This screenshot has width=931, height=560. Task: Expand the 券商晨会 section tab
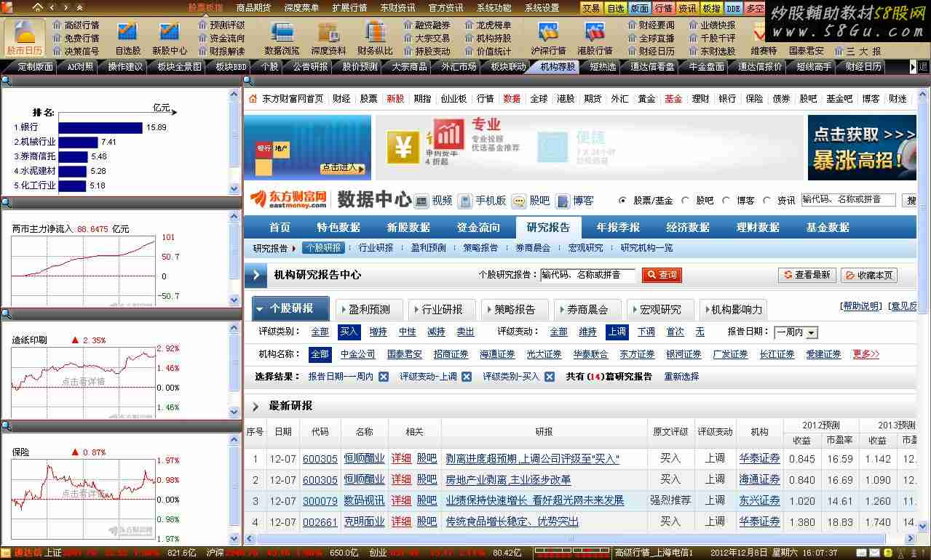click(x=587, y=309)
